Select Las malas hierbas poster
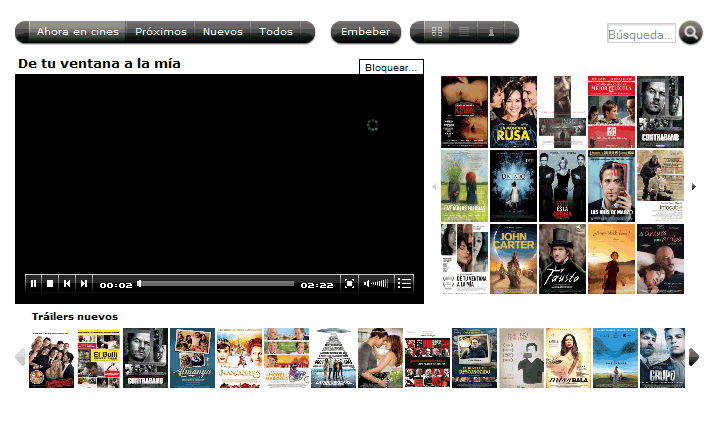The height and width of the screenshot is (423, 712). click(x=464, y=186)
